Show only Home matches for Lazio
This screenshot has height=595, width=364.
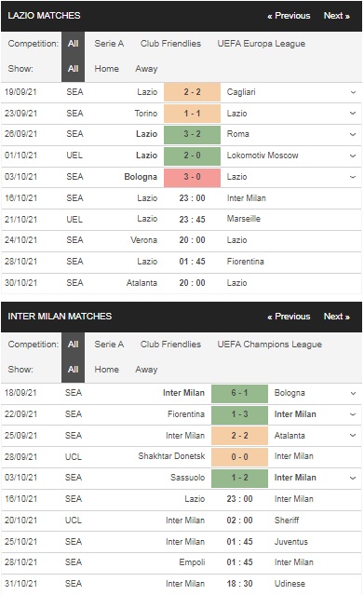coord(107,69)
